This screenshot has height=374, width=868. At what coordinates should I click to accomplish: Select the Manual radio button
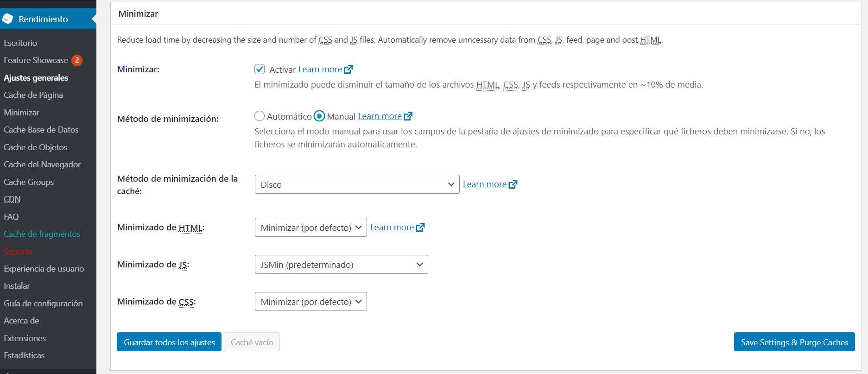tap(319, 116)
